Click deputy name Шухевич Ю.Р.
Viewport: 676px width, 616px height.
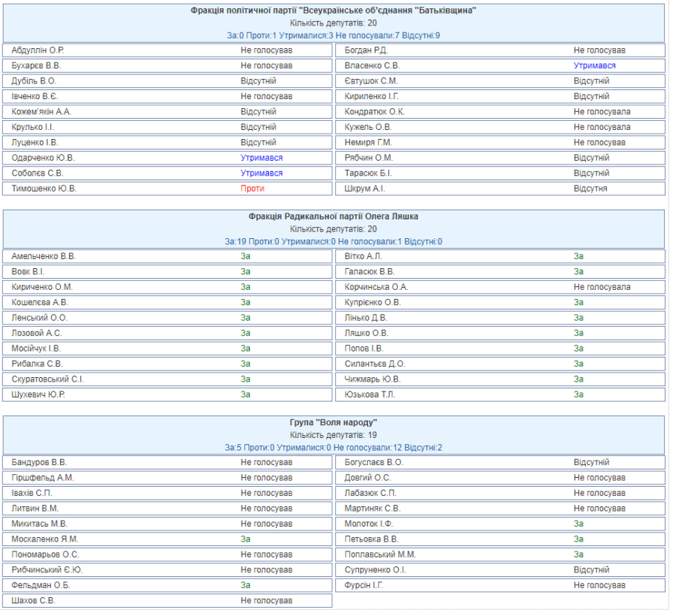click(x=38, y=394)
